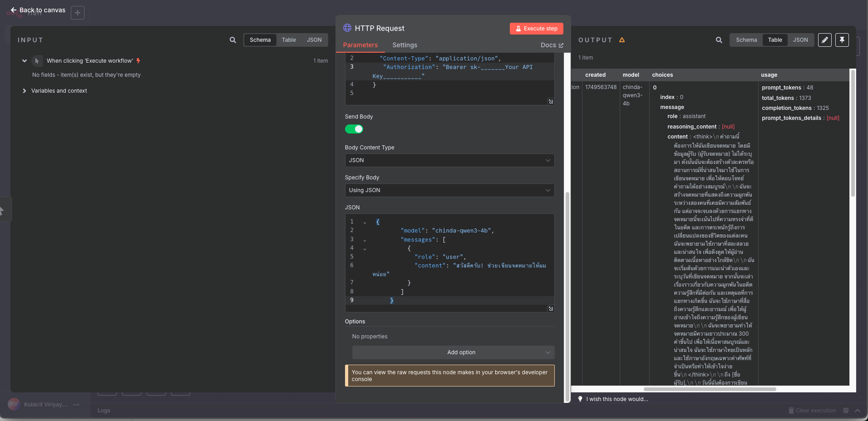Click the Execute step button

[536, 29]
